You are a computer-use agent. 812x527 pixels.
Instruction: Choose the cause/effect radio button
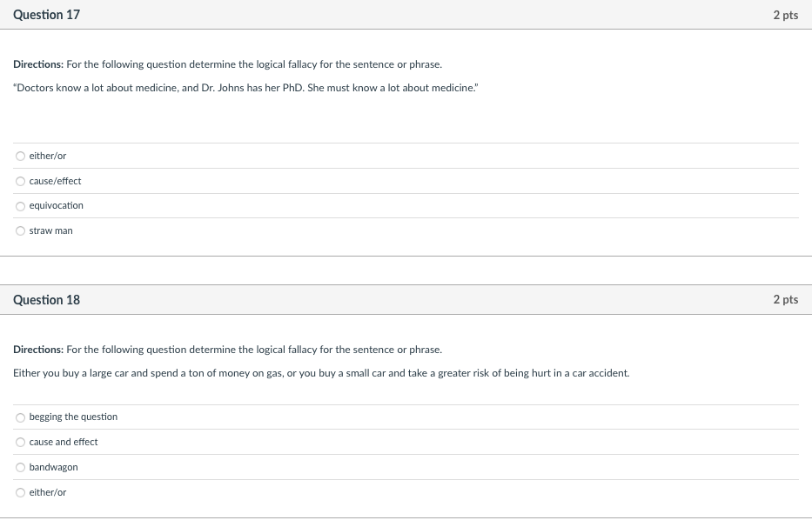(x=20, y=181)
